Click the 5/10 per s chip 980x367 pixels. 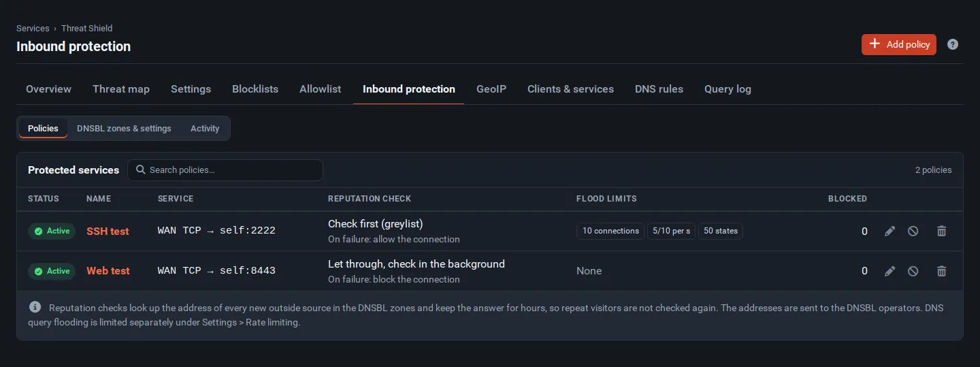tap(671, 231)
